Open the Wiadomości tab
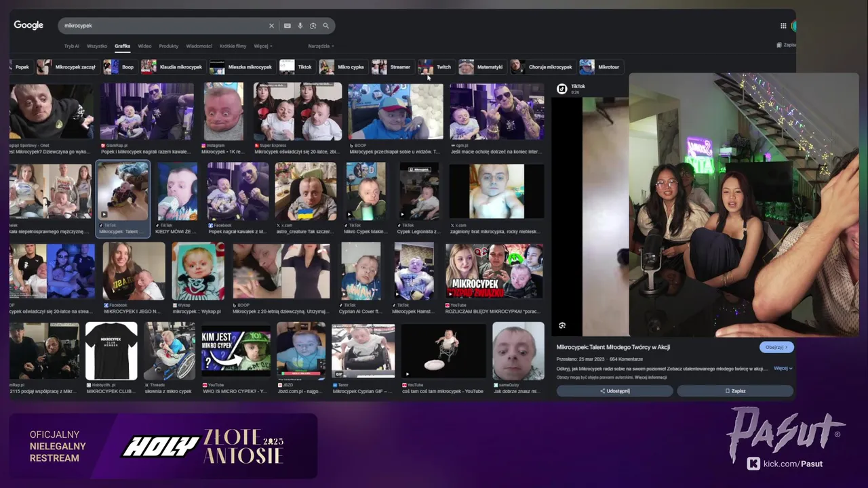Screen dimensions: 868x488 [199, 46]
